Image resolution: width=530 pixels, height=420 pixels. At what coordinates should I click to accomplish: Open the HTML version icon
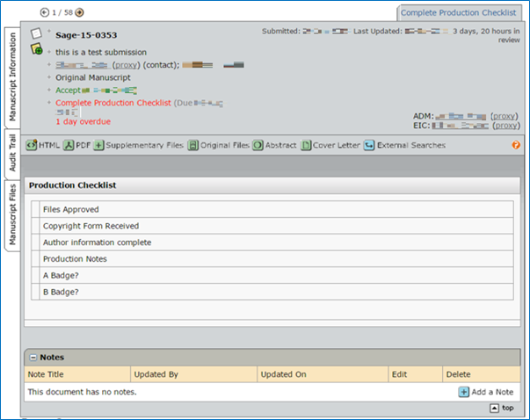[x=32, y=145]
